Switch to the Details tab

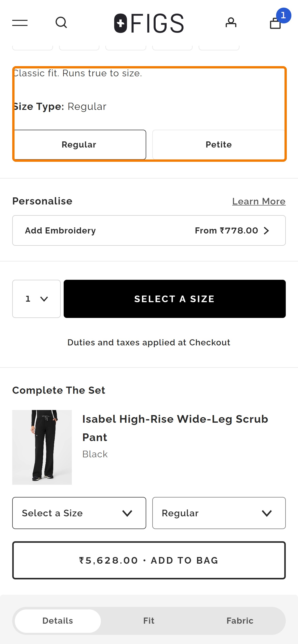click(x=58, y=621)
